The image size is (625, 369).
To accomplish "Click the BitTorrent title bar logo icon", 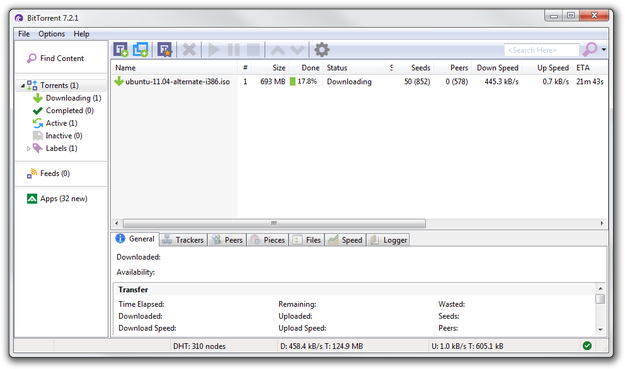I will pyautogui.click(x=19, y=18).
